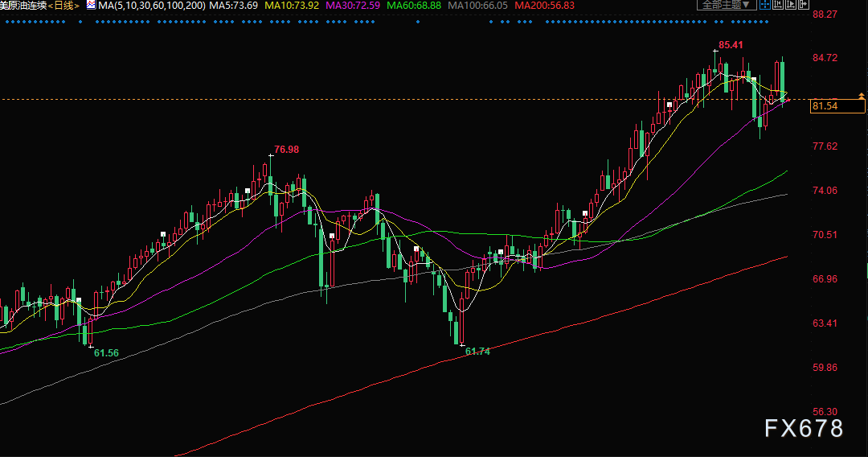Click the 59.86 price axis label
Screen dimensions: 868x457
[x=825, y=368]
